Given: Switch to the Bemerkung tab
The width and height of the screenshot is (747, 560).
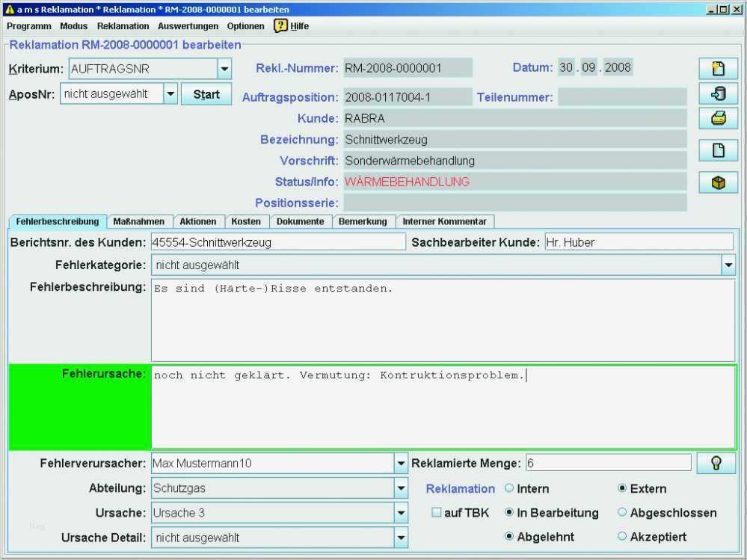Looking at the screenshot, I should tap(363, 221).
